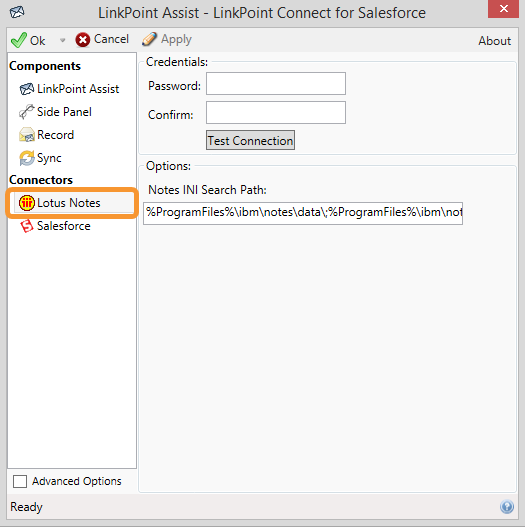
Task: Click the Ok button label
Action: coord(37,41)
